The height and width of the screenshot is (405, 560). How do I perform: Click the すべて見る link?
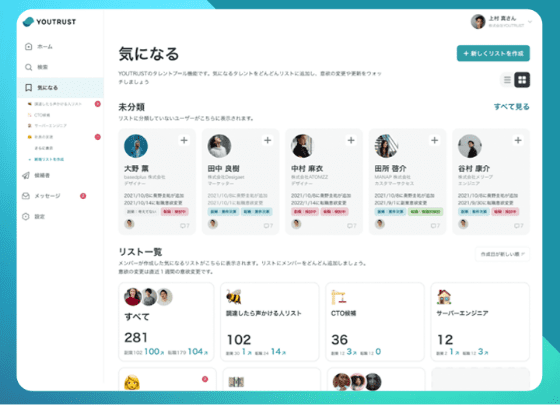point(511,106)
